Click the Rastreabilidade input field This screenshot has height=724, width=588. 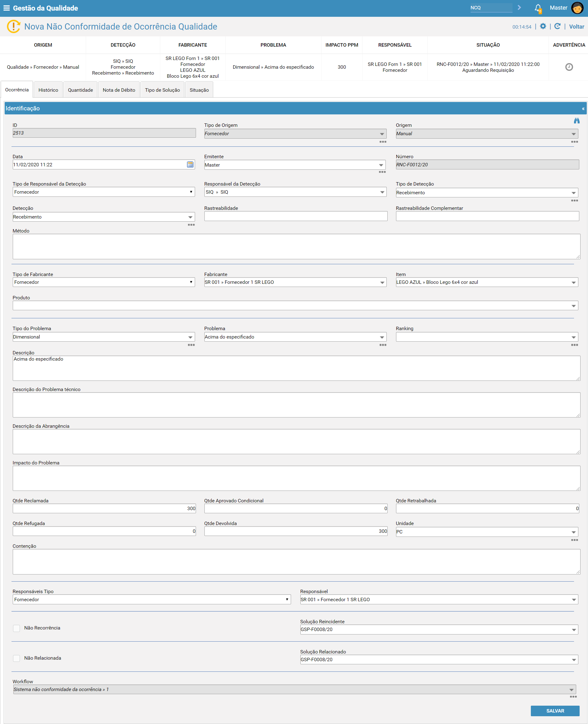tap(296, 216)
